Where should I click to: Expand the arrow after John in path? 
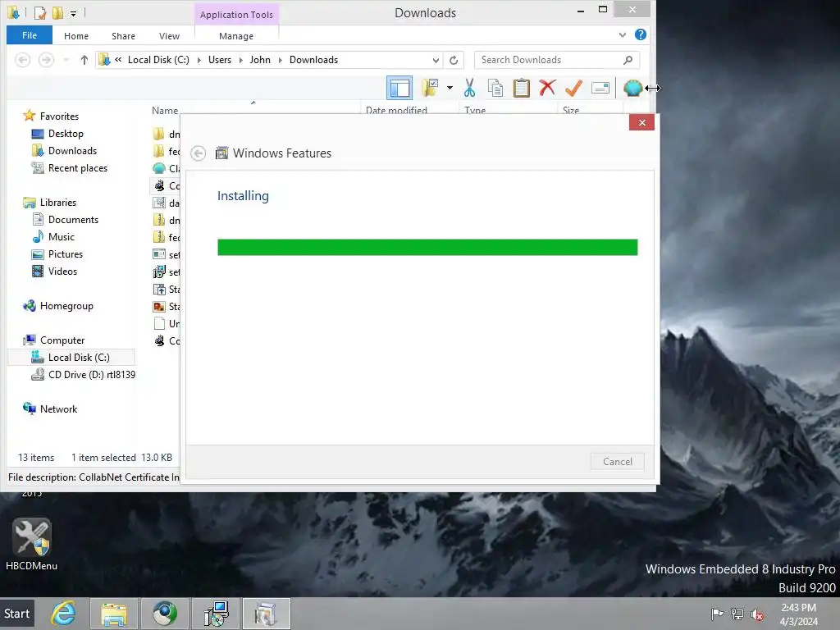click(280, 60)
